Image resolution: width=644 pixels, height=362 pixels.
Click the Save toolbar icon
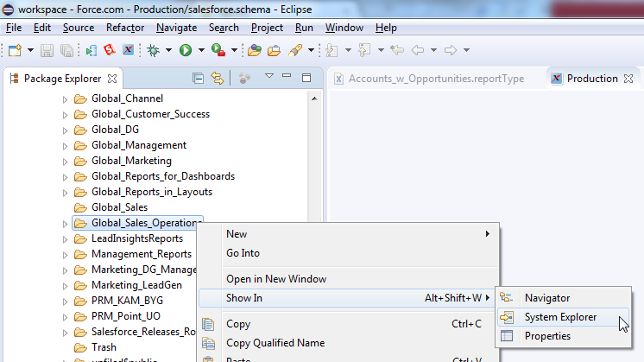point(47,50)
